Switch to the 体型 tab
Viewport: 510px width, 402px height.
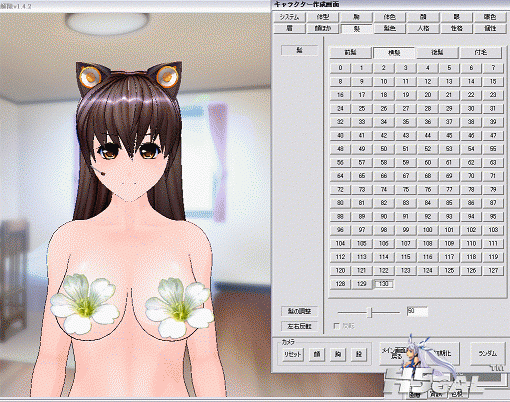(323, 17)
